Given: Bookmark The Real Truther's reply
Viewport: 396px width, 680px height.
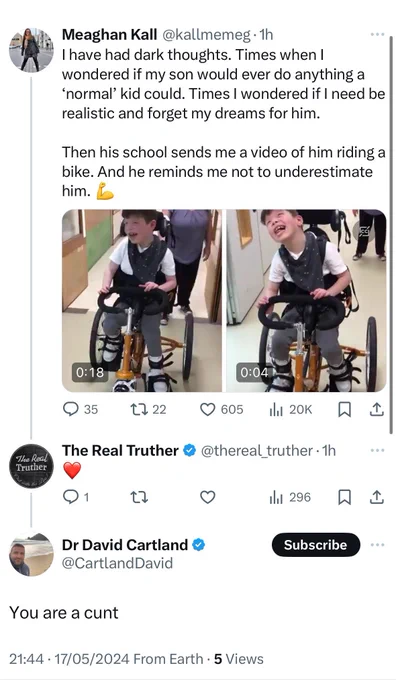Looking at the screenshot, I should [x=344, y=497].
